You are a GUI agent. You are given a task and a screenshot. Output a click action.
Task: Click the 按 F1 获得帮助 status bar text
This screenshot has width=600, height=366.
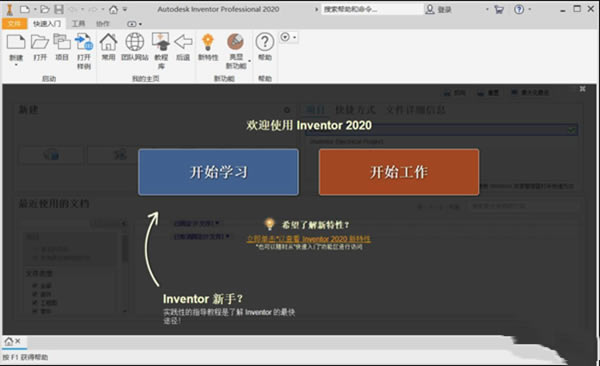(x=25, y=357)
